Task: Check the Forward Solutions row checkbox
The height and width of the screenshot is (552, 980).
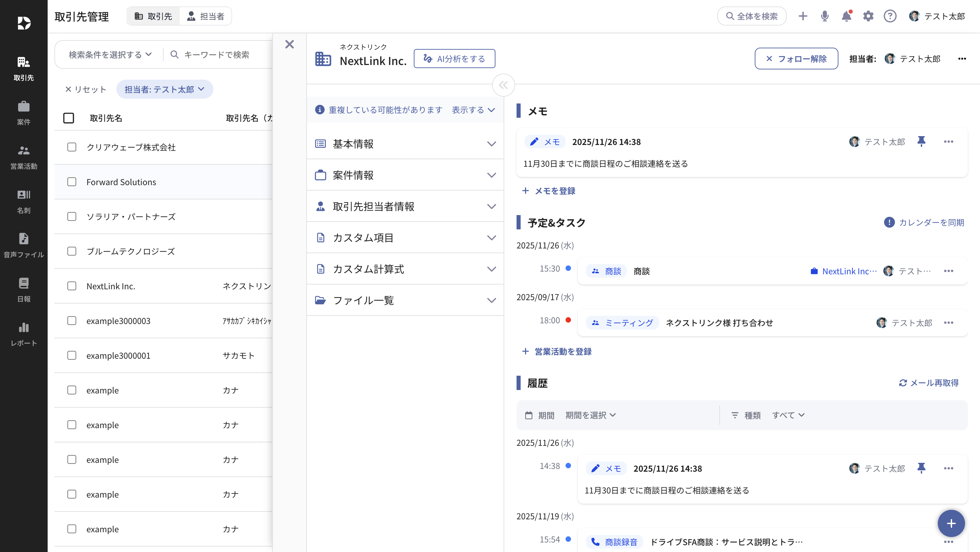Action: point(71,182)
